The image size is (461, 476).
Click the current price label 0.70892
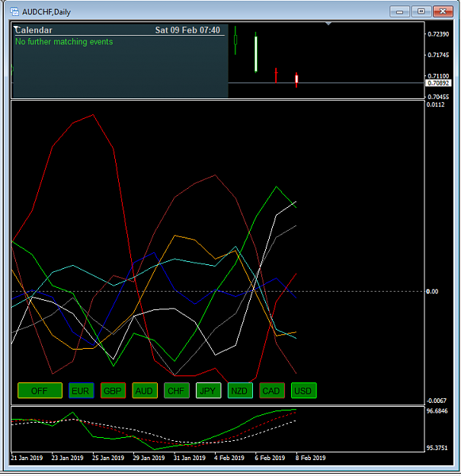(438, 83)
